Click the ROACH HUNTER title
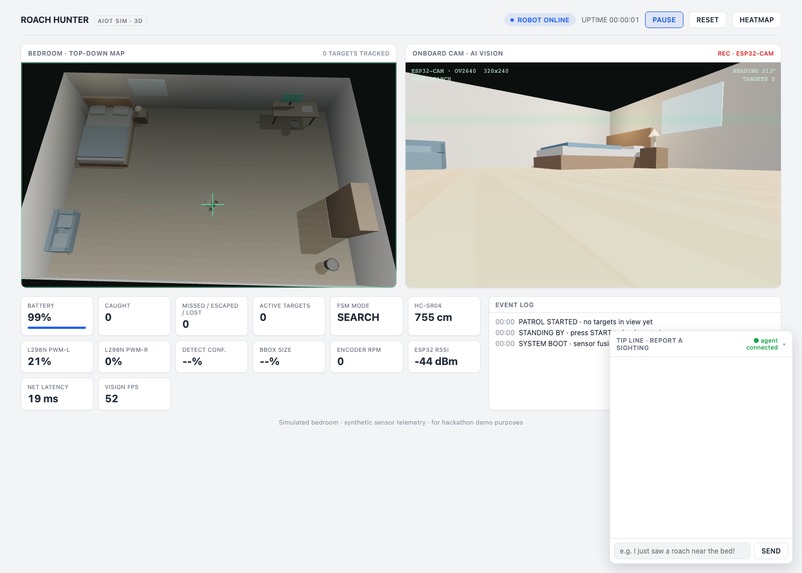This screenshot has height=573, width=802. (55, 20)
